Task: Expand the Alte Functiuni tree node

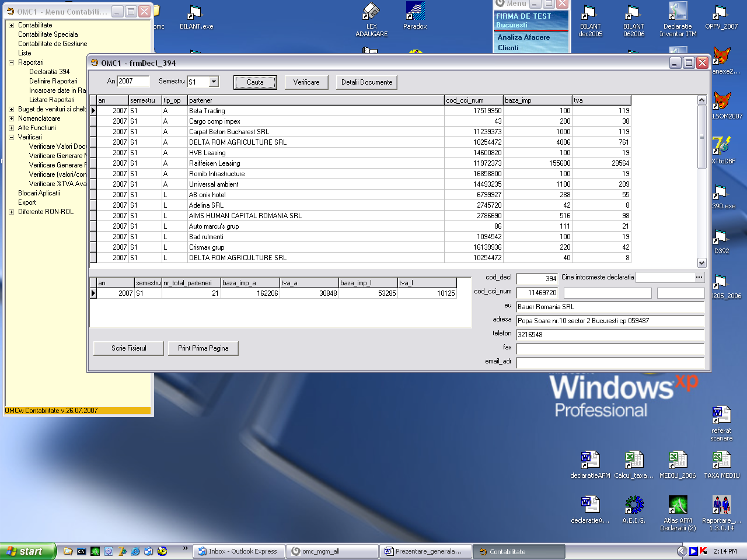Action: pyautogui.click(x=11, y=128)
